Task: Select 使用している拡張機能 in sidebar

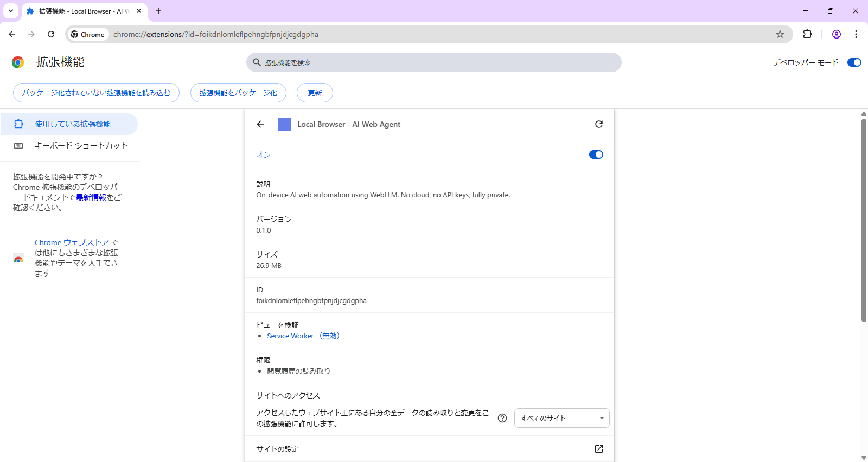Action: tap(72, 124)
